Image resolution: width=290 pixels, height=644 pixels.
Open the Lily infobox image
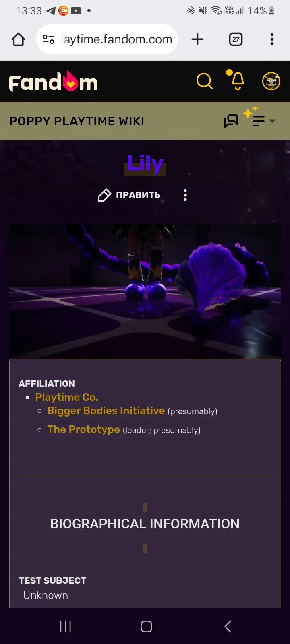[x=145, y=291]
